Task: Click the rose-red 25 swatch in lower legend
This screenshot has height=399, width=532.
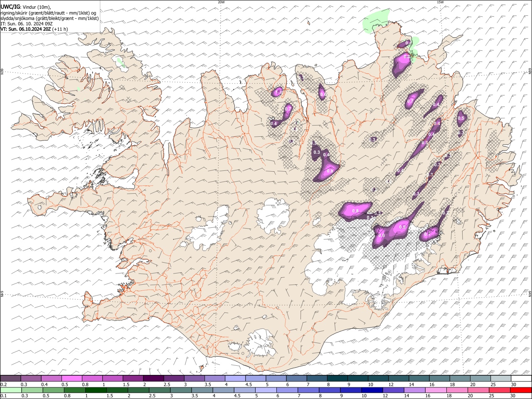Action: (500, 390)
